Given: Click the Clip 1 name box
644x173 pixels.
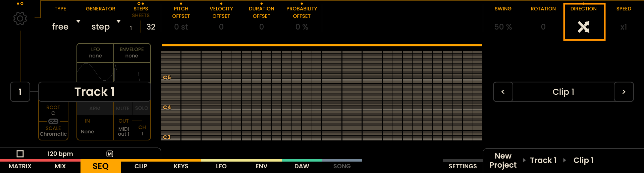Looking at the screenshot, I should (x=563, y=92).
